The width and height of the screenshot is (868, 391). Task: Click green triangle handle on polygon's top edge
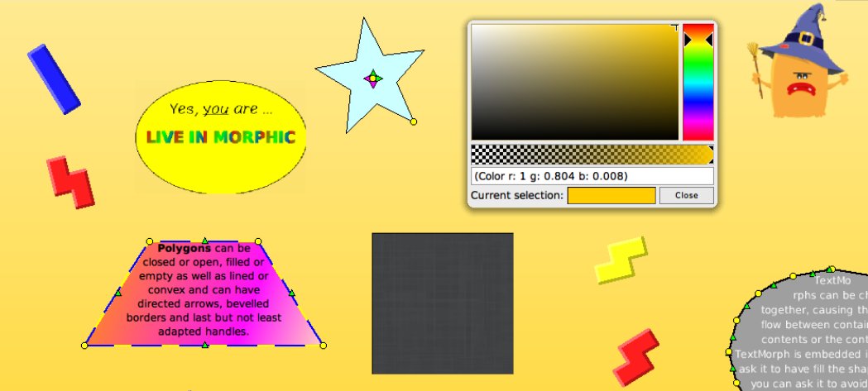click(205, 241)
